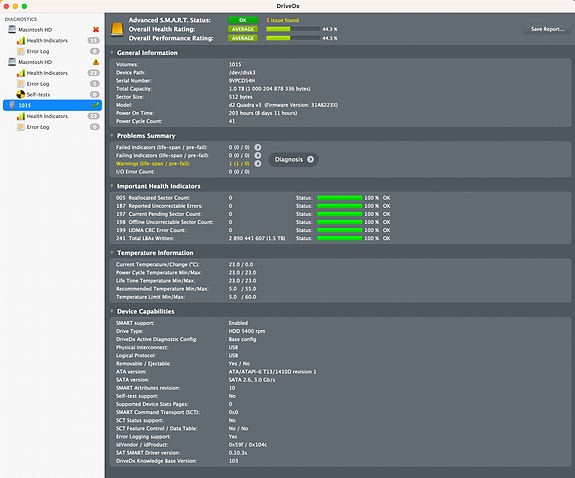Open Health Indicators under the first Macintosh HD
The image size is (575, 478).
click(x=47, y=40)
